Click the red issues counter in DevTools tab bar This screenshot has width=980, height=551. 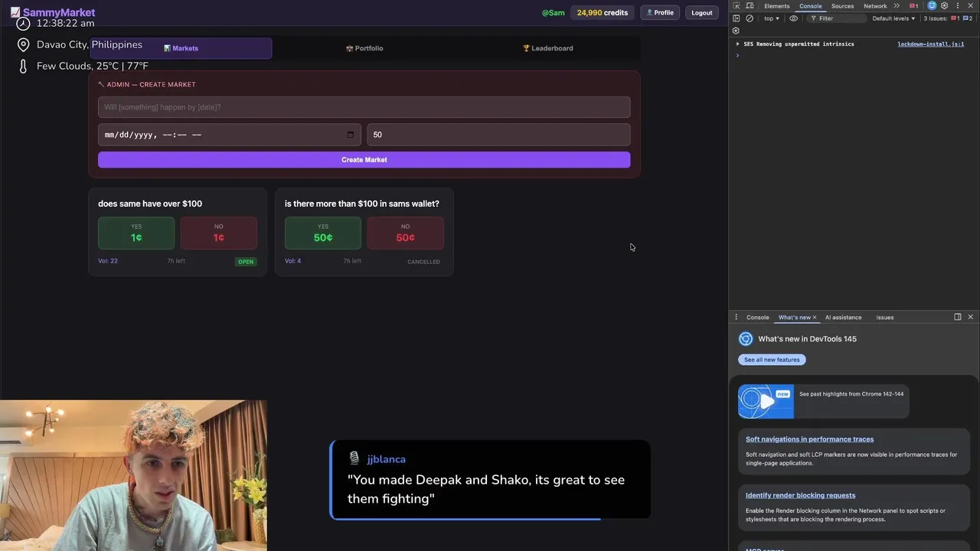[913, 6]
